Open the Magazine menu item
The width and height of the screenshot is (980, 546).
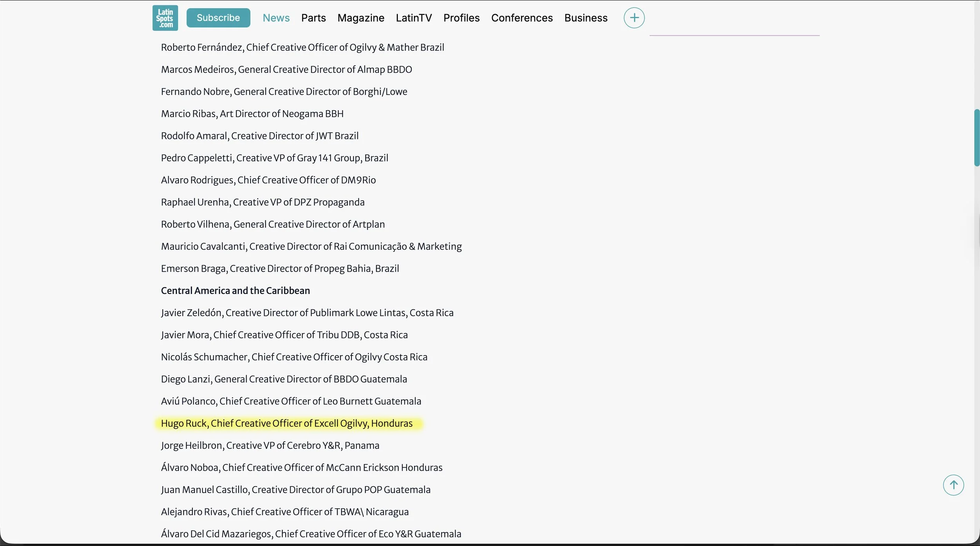click(x=361, y=18)
